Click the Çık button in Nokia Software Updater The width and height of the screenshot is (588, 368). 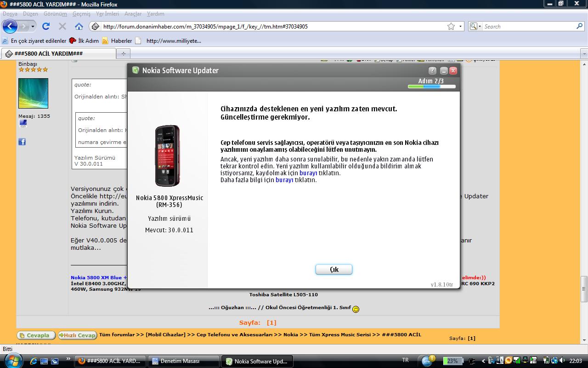tap(334, 270)
